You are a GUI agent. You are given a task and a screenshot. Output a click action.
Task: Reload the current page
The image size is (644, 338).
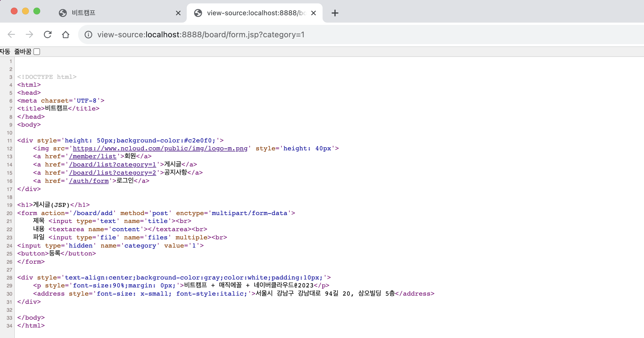tap(48, 34)
